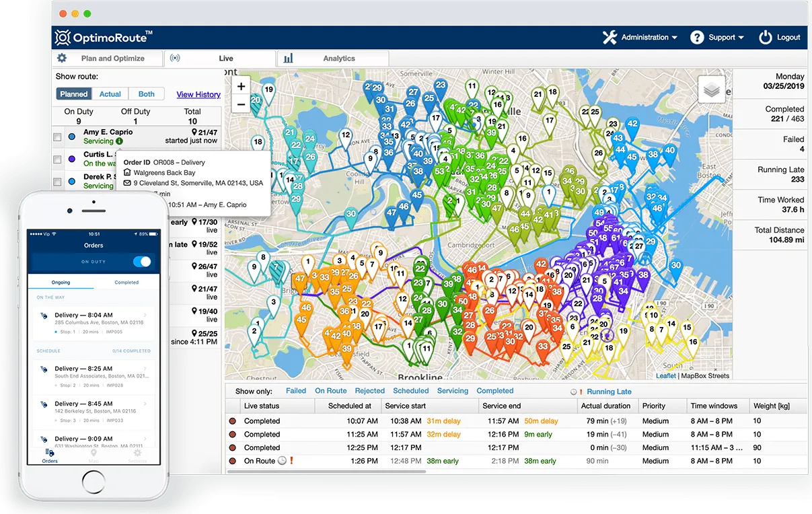Click the green info icon beside Amy's Servicing status
The width and height of the screenshot is (812, 514).
tap(120, 141)
